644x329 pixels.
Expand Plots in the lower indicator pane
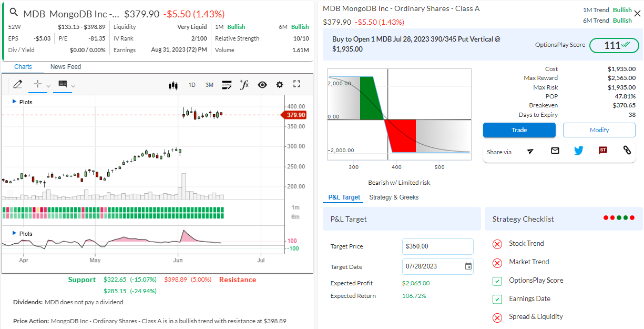point(22,234)
